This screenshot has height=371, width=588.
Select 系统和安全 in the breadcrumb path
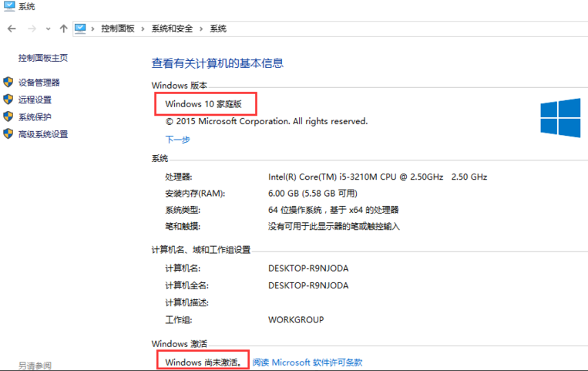[x=173, y=29]
